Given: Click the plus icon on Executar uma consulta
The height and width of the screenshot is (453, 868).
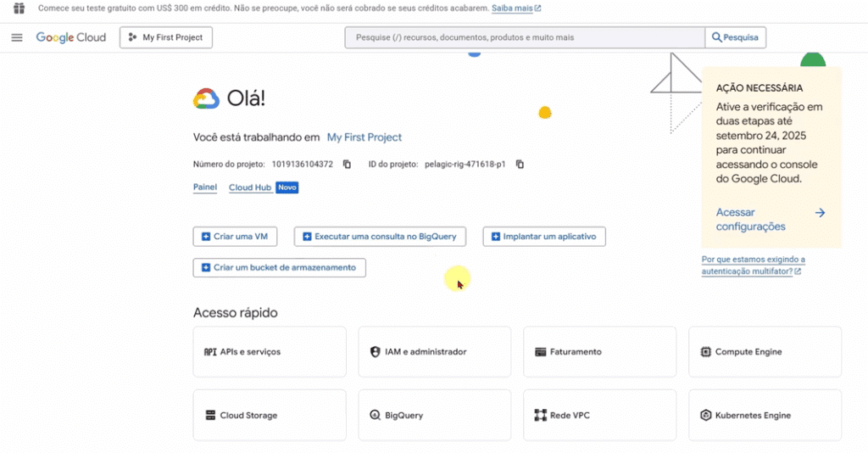Looking at the screenshot, I should pos(307,237).
